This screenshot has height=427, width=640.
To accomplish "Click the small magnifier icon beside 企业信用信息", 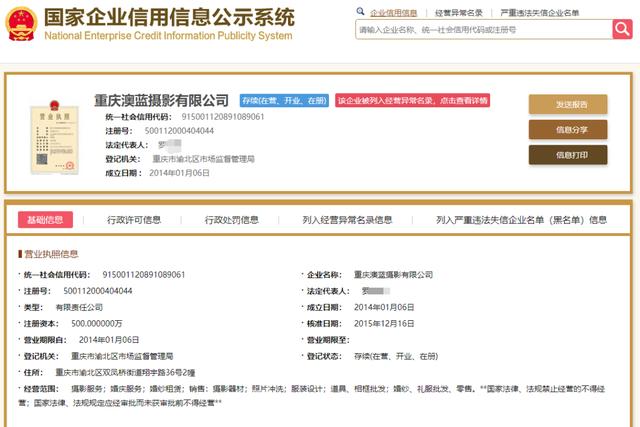I will pos(360,11).
